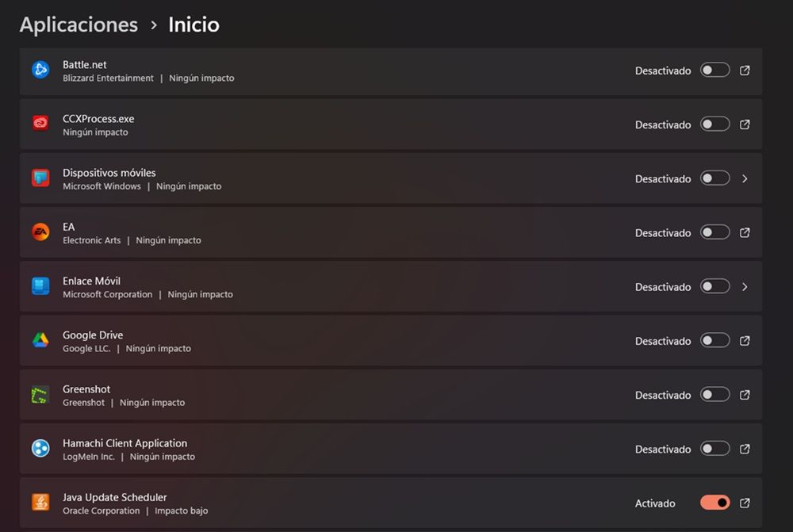793x532 pixels.
Task: Disable the Java Update Scheduler toggle
Action: [714, 502]
